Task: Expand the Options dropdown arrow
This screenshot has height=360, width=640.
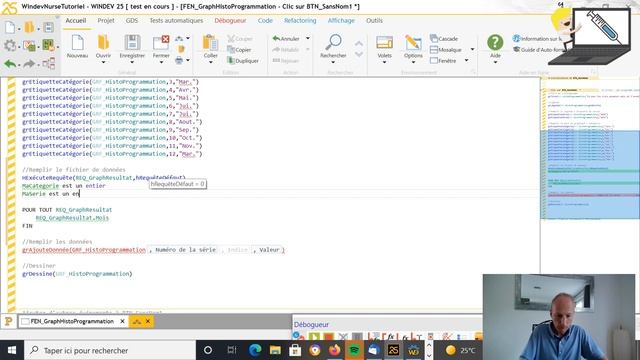Action: [x=413, y=62]
